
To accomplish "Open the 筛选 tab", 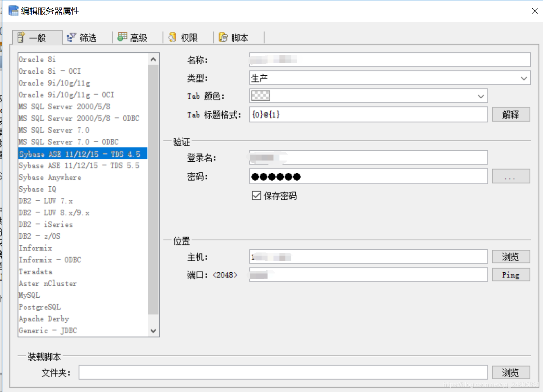I will click(x=87, y=38).
